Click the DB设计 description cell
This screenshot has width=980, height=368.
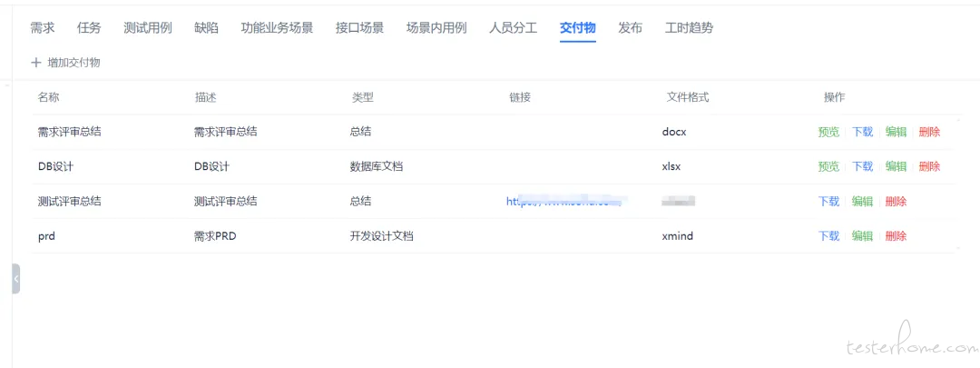(211, 166)
